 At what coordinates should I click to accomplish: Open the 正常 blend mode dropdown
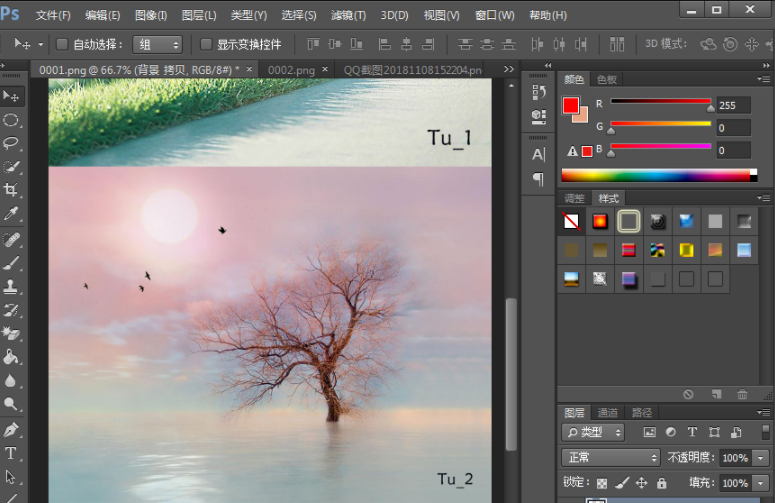click(609, 458)
